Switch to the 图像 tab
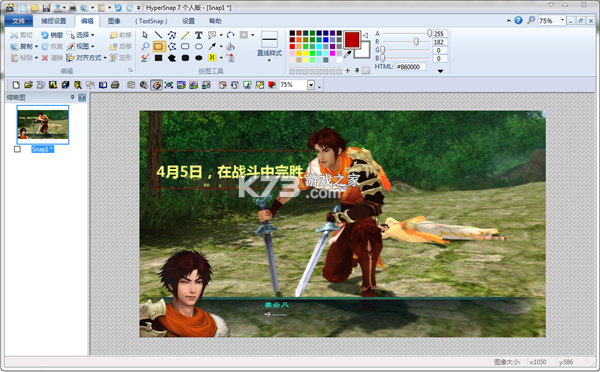The width and height of the screenshot is (600, 372). 114,21
